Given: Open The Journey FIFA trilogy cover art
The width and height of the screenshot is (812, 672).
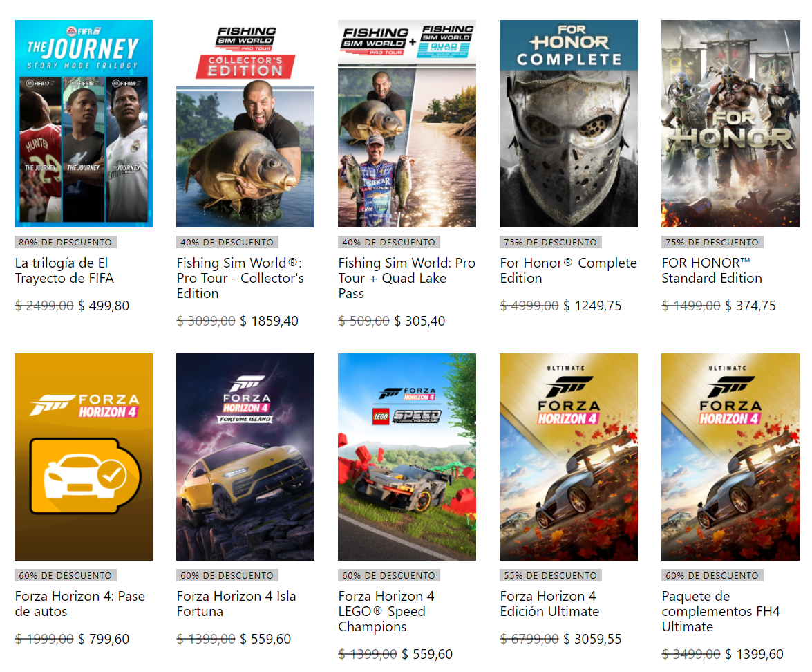Looking at the screenshot, I should click(x=84, y=124).
